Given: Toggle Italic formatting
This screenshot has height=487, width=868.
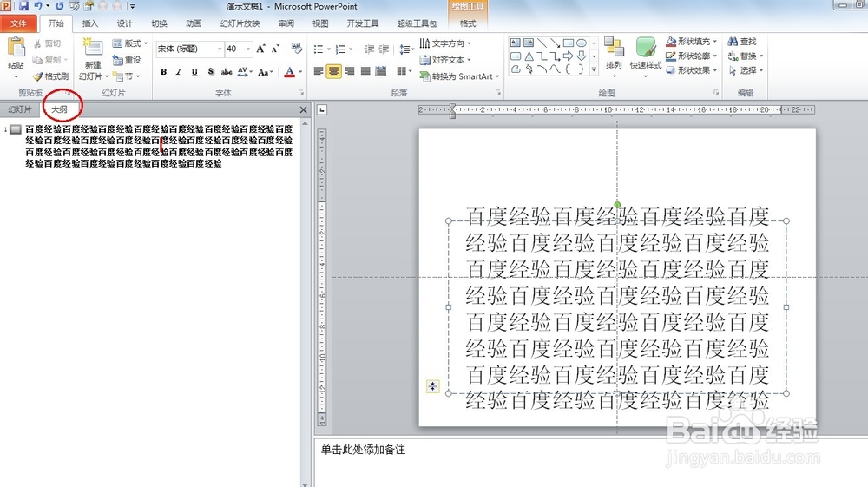Looking at the screenshot, I should point(178,72).
